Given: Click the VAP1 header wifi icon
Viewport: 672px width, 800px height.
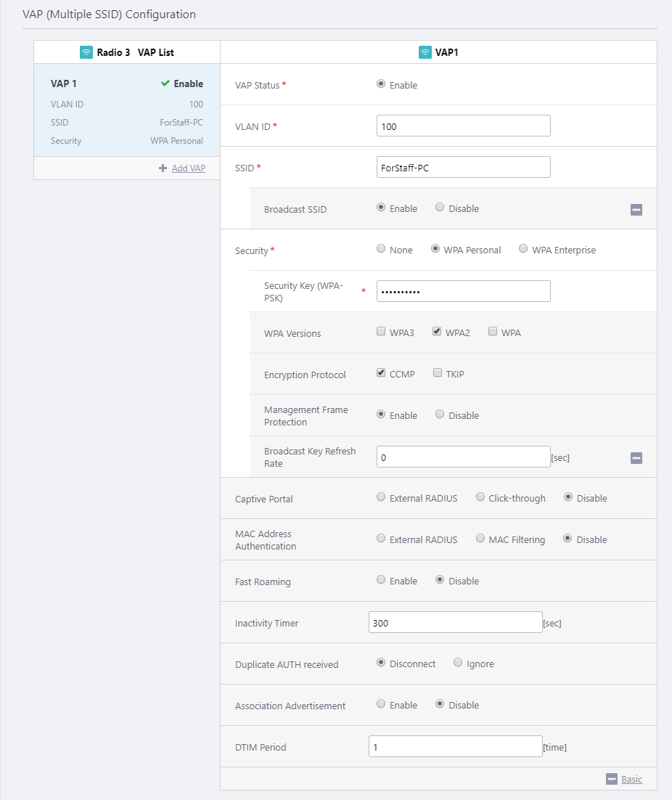Looking at the screenshot, I should [x=425, y=52].
